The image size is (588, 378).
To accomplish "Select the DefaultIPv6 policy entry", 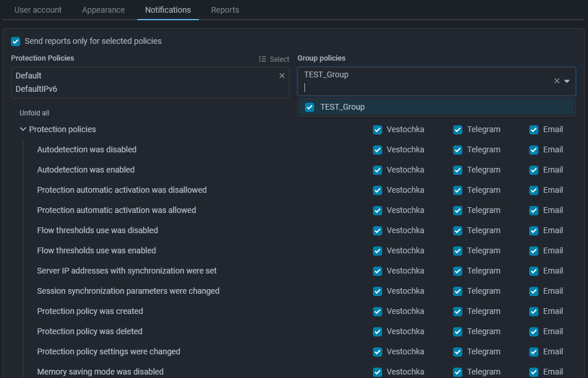I will [x=36, y=89].
